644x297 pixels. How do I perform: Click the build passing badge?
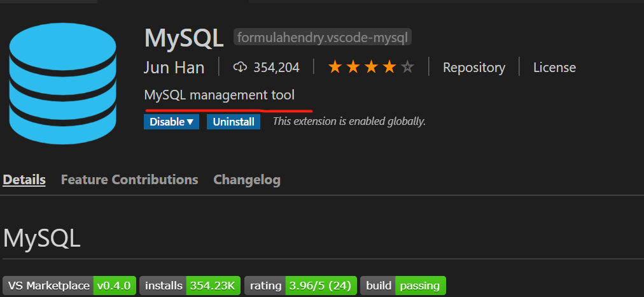click(403, 286)
